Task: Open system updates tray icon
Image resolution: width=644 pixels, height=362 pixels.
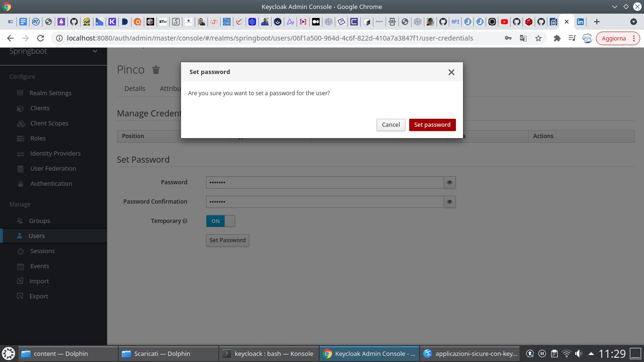Action: click(530, 354)
